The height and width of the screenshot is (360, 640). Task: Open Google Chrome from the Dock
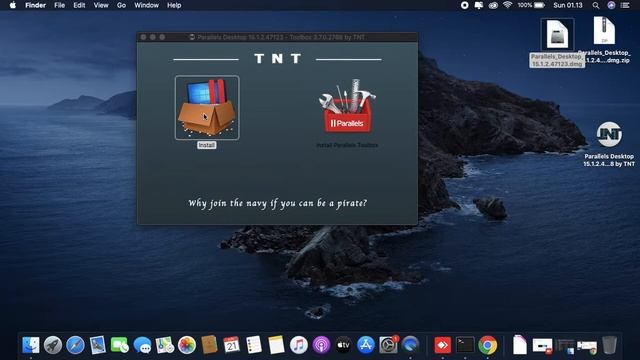pyautogui.click(x=487, y=345)
